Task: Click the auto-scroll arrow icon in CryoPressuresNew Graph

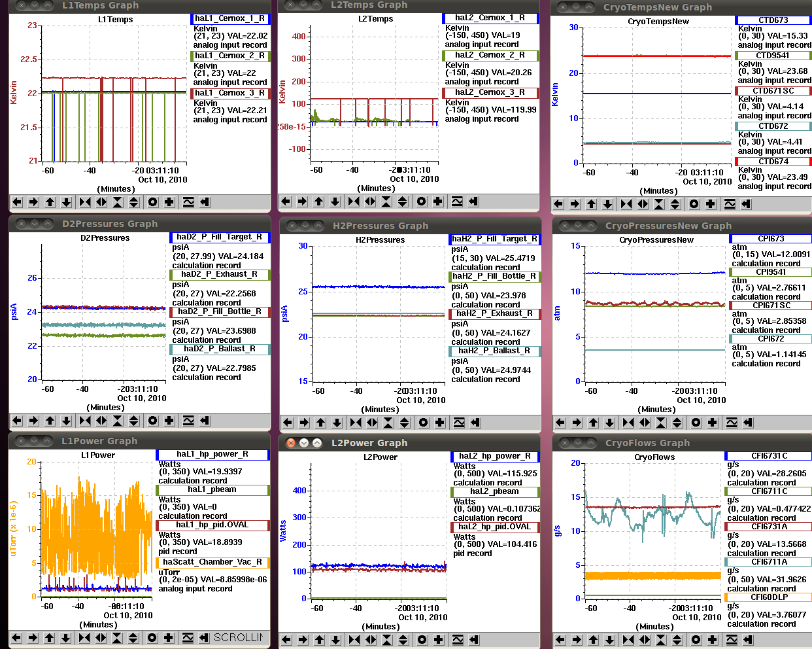Action: 748,423
